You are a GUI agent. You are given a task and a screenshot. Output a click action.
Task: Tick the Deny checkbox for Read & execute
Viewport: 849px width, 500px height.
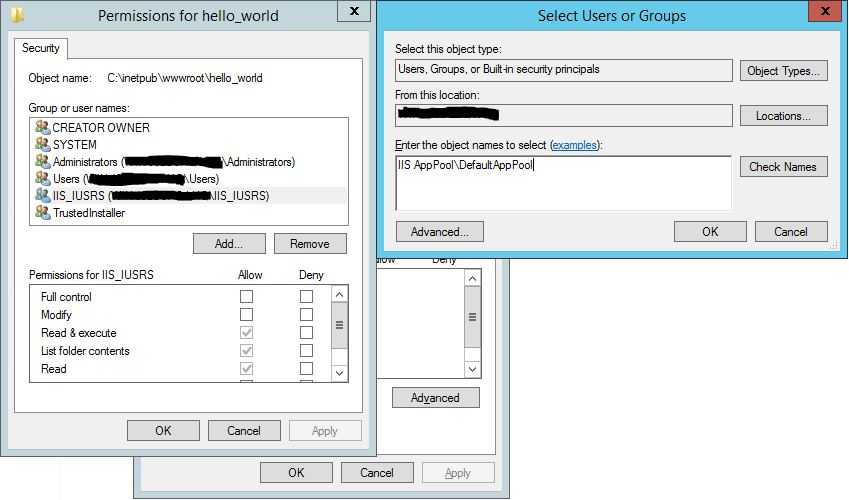pyautogui.click(x=306, y=332)
